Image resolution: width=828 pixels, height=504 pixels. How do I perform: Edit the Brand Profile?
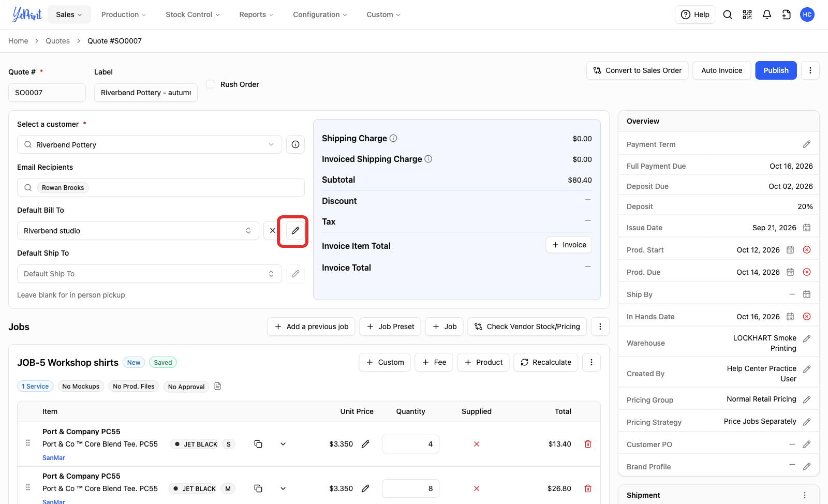[807, 466]
